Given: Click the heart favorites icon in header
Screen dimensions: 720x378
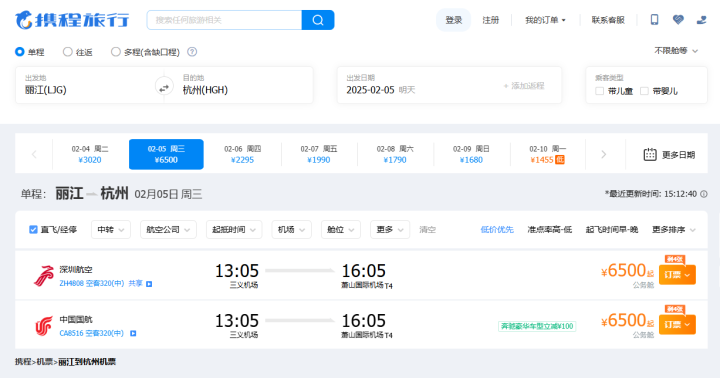Looking at the screenshot, I should (678, 20).
